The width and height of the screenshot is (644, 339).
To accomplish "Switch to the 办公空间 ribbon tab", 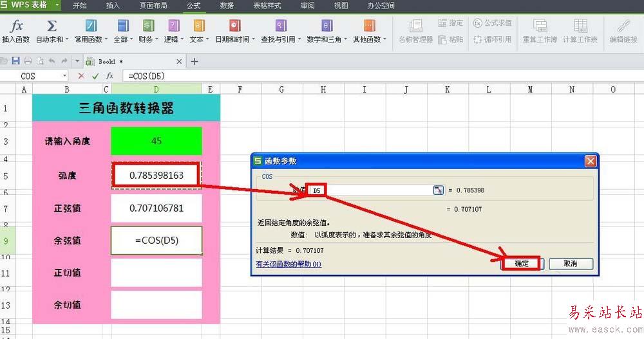I will (x=381, y=5).
